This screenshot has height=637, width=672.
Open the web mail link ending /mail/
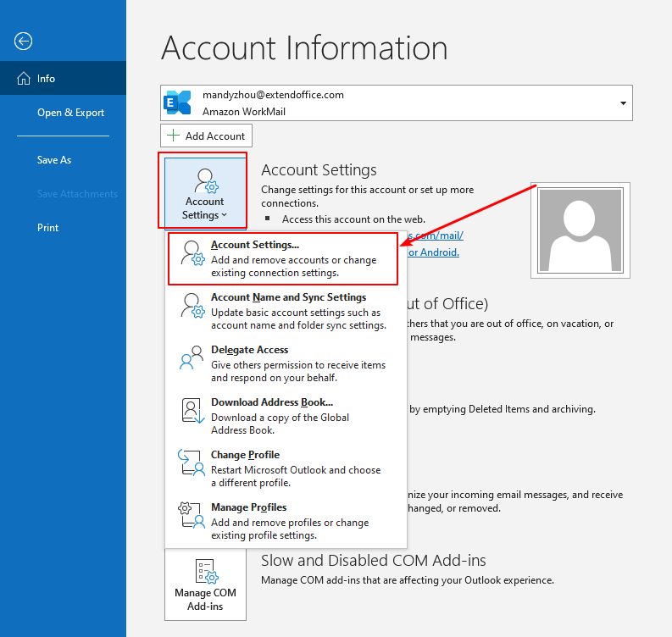coord(436,235)
